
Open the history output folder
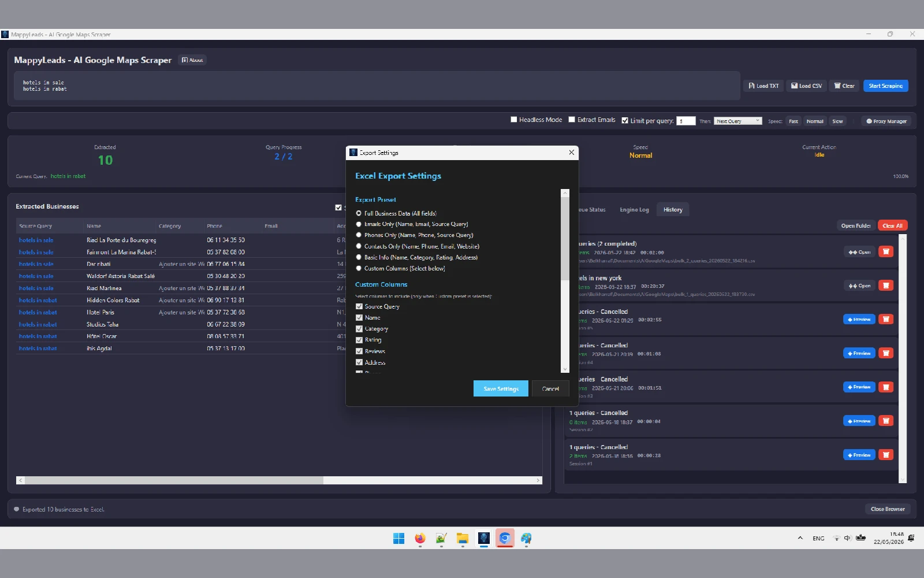856,225
